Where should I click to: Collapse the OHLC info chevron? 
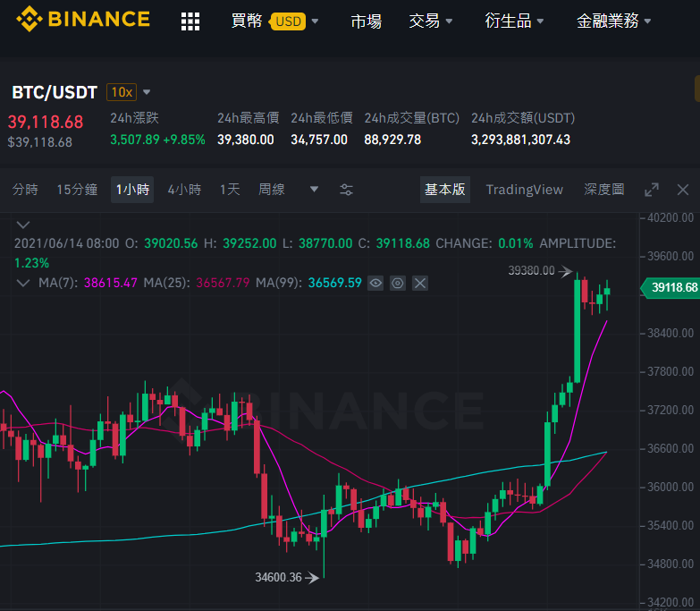pyautogui.click(x=23, y=225)
